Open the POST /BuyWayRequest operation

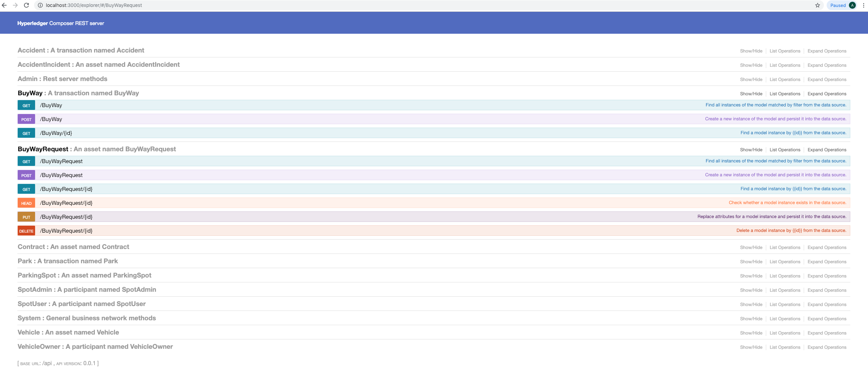61,175
